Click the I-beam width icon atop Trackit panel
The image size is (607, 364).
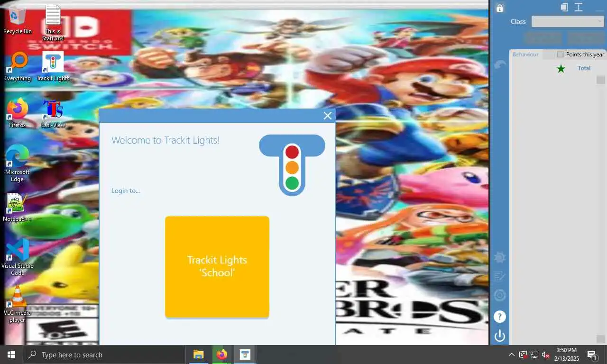579,7
